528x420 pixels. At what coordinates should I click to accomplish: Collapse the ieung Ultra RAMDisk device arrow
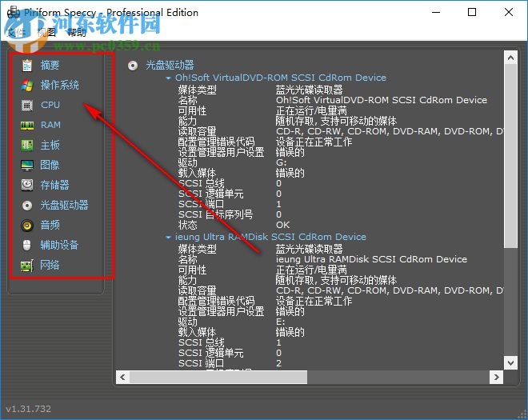coord(168,238)
